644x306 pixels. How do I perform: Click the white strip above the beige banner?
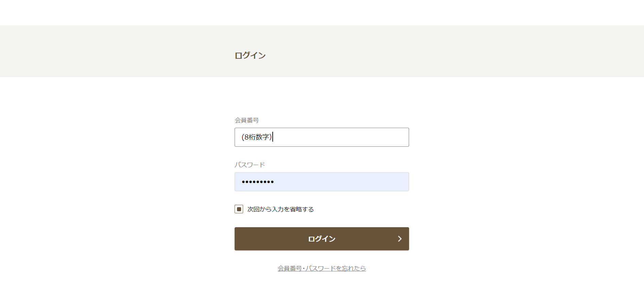pyautogui.click(x=321, y=13)
